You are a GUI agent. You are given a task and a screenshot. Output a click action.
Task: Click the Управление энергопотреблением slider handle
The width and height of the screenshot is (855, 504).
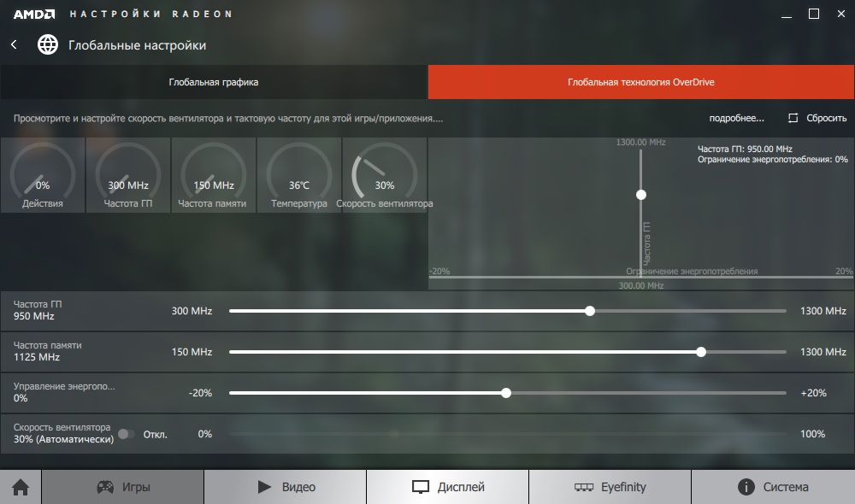coord(506,393)
